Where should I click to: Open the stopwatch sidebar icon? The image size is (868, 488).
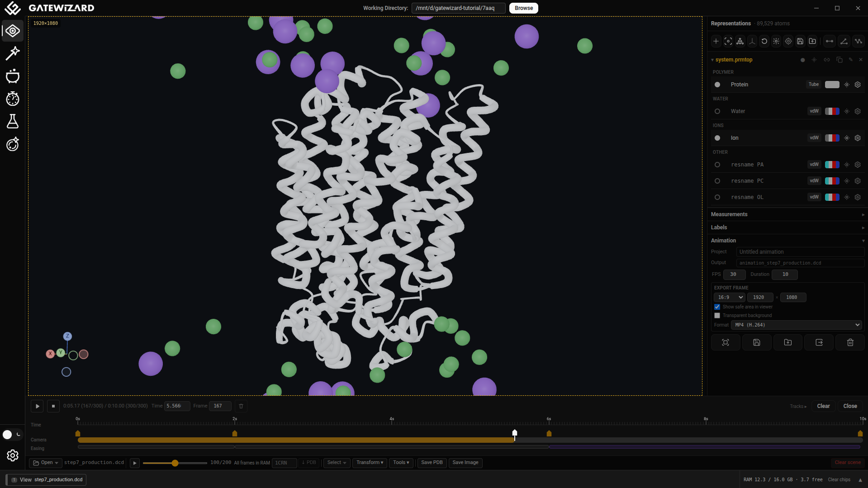click(13, 99)
